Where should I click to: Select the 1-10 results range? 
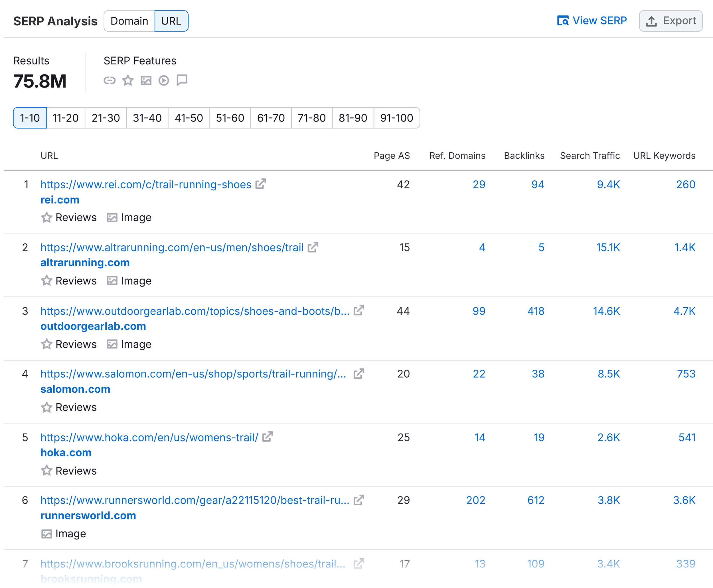pos(30,118)
